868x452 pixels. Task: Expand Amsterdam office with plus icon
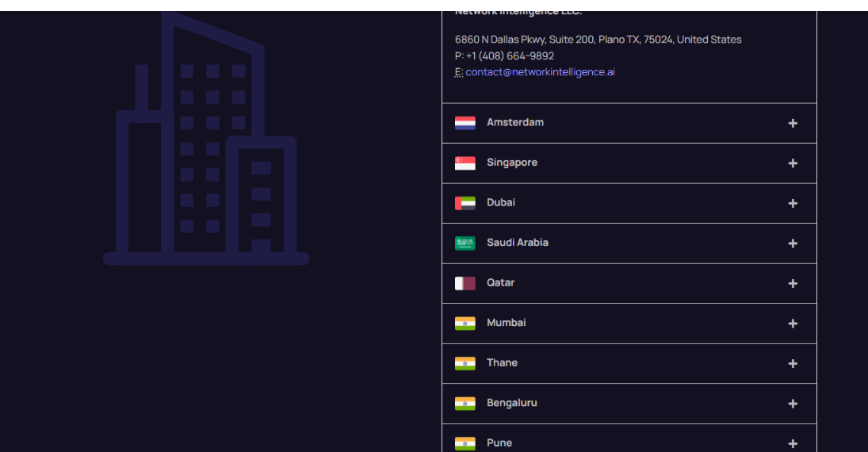coord(793,124)
